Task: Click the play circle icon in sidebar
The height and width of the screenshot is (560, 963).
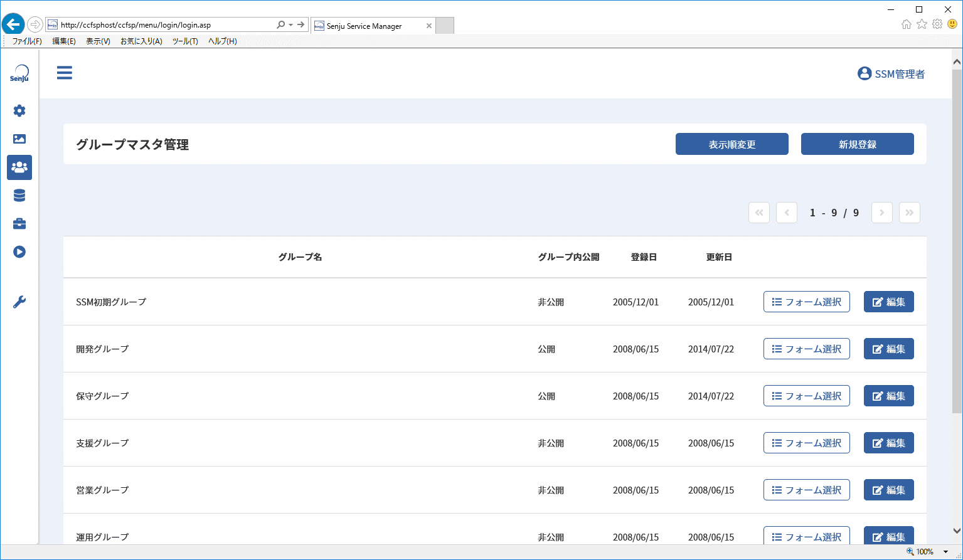Action: point(19,252)
